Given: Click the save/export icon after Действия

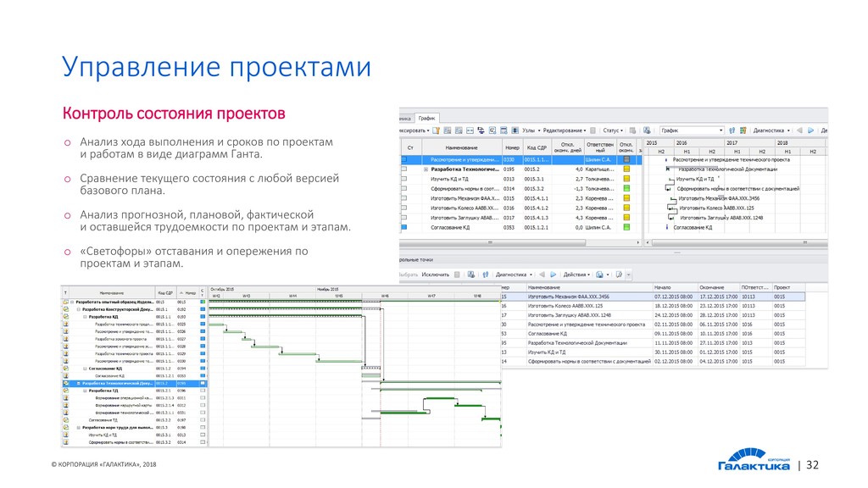Looking at the screenshot, I should click(x=599, y=274).
